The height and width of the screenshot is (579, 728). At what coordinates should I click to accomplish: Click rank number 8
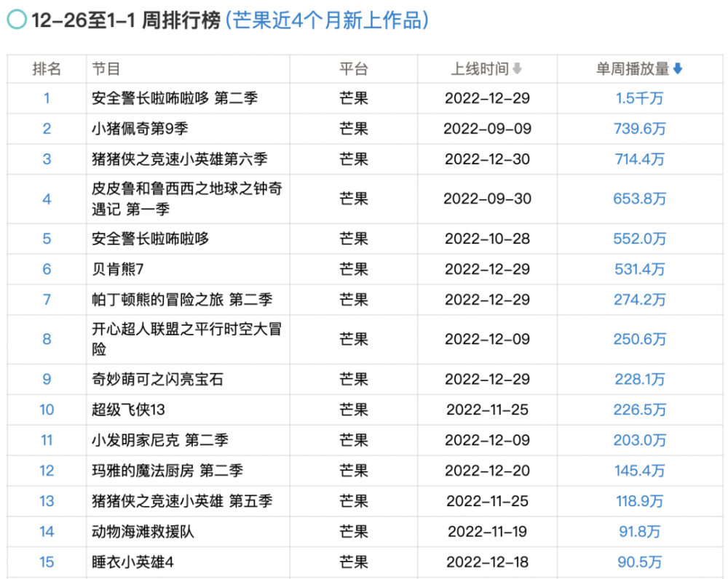point(47,339)
